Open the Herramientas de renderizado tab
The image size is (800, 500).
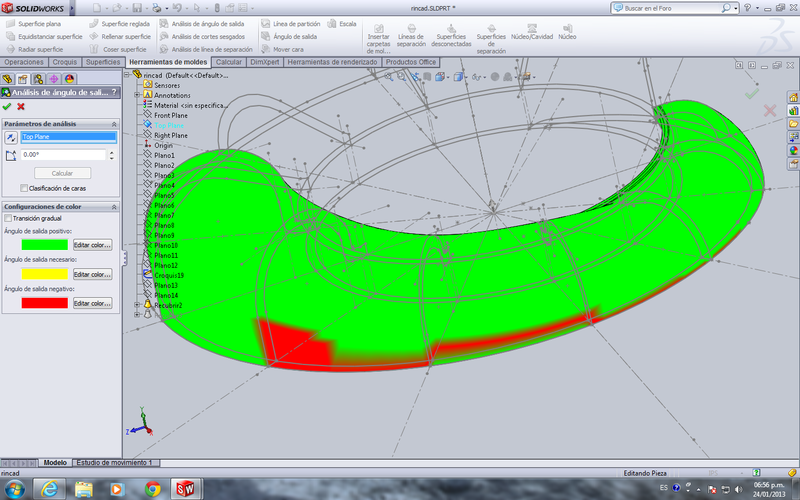333,62
